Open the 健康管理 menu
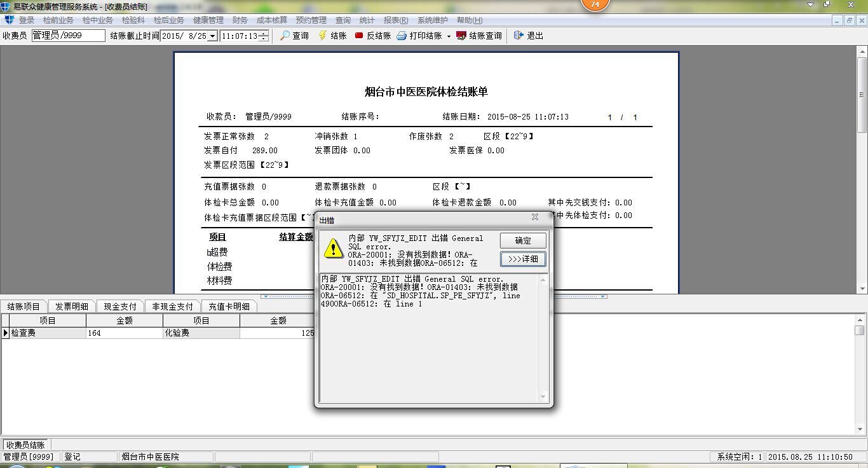This screenshot has height=468, width=868. [208, 20]
